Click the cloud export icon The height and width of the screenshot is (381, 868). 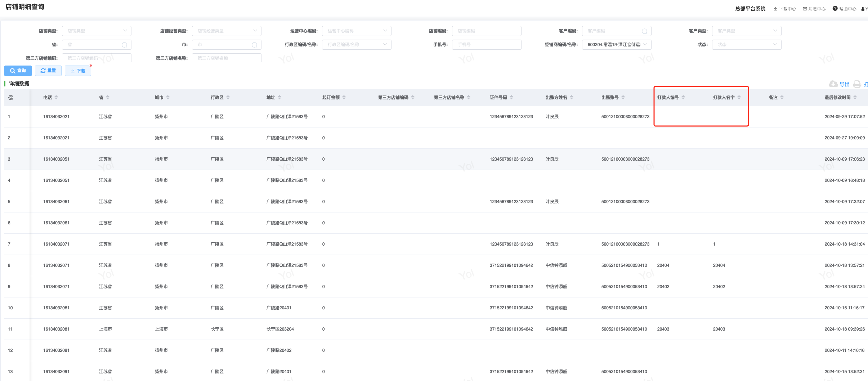pos(833,84)
